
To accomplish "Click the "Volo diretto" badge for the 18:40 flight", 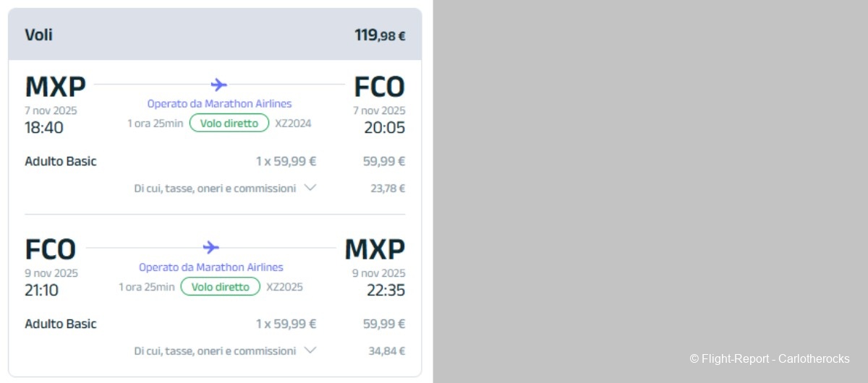I will click(x=229, y=124).
